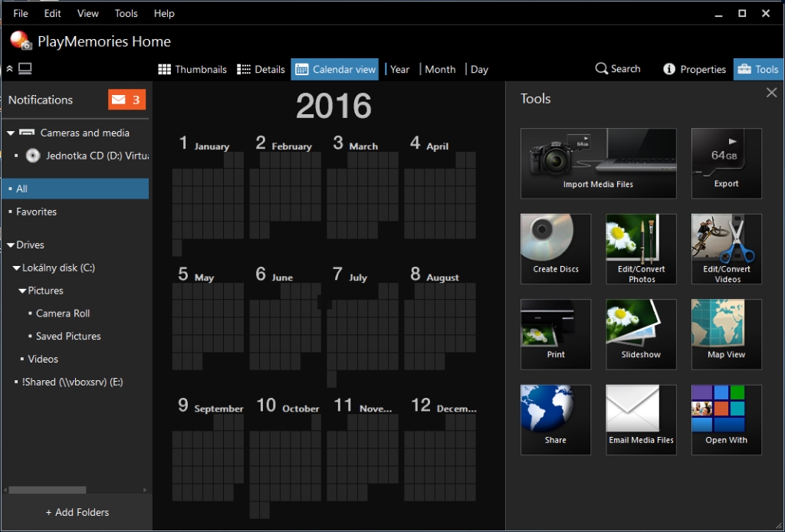Launch Edit/Convert Photos tool

pos(641,248)
